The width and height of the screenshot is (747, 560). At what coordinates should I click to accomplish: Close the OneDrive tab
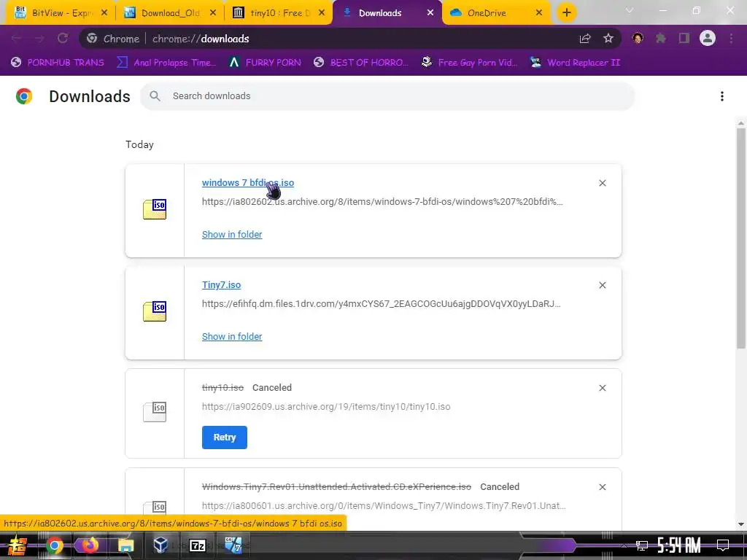pyautogui.click(x=539, y=13)
